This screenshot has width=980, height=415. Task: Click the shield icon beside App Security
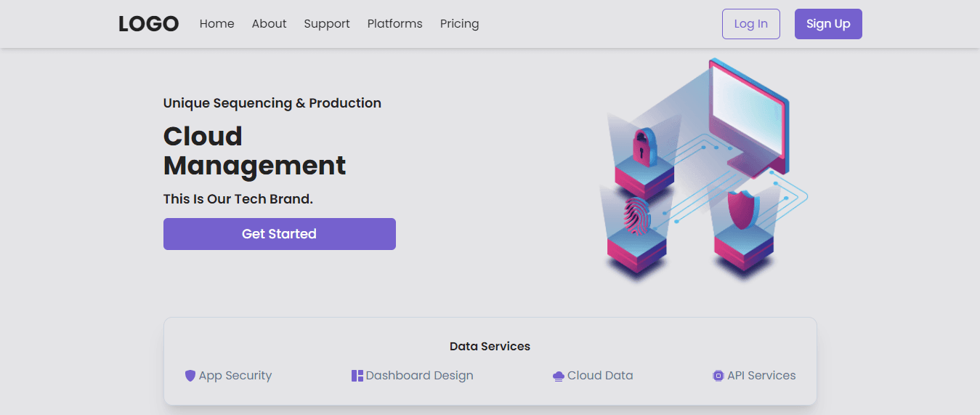190,376
